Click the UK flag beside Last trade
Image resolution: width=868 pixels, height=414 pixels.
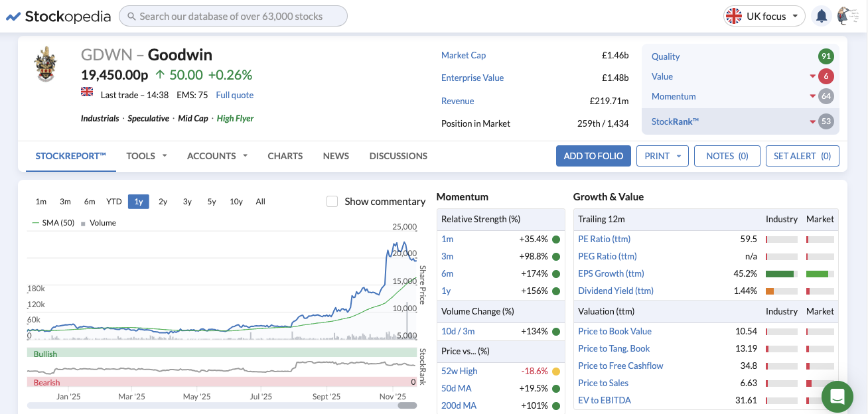(x=87, y=92)
